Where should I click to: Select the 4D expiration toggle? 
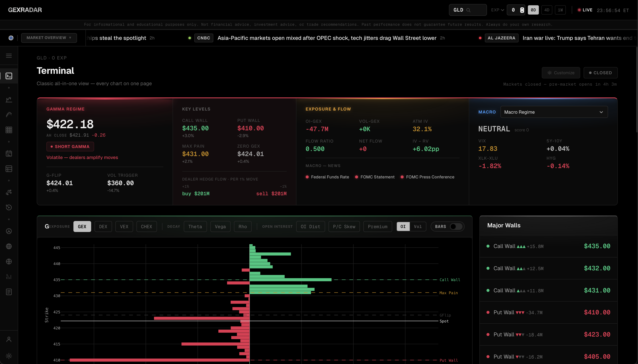547,10
